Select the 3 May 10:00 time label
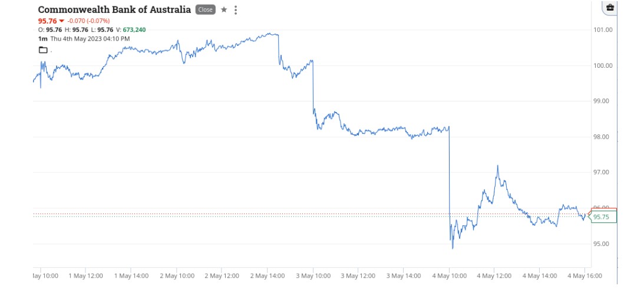This screenshot has height=289, width=644. 313,276
